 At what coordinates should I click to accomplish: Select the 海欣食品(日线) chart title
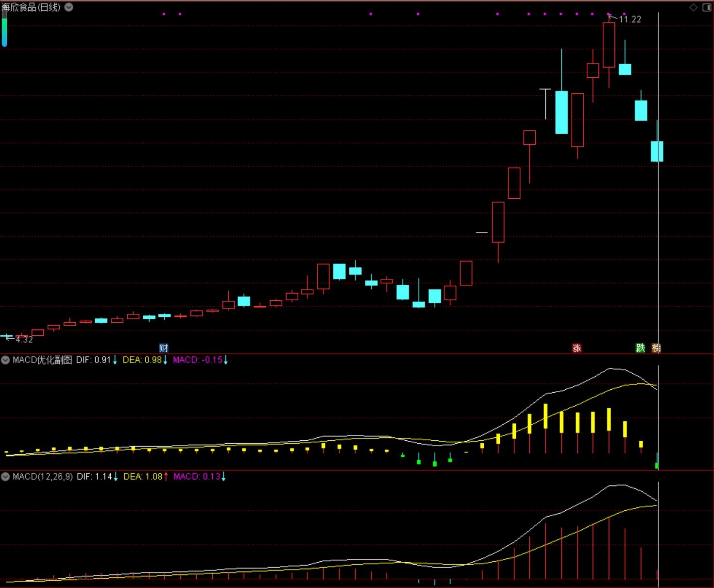point(31,7)
